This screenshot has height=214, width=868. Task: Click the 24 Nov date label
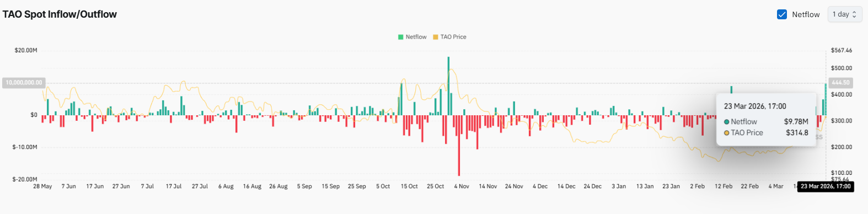pyautogui.click(x=514, y=186)
